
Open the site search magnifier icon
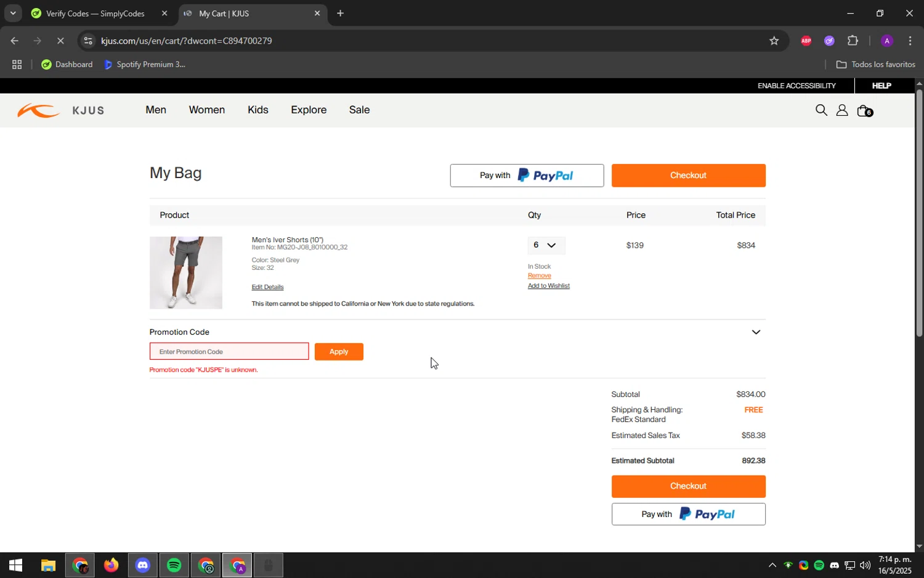click(x=821, y=110)
